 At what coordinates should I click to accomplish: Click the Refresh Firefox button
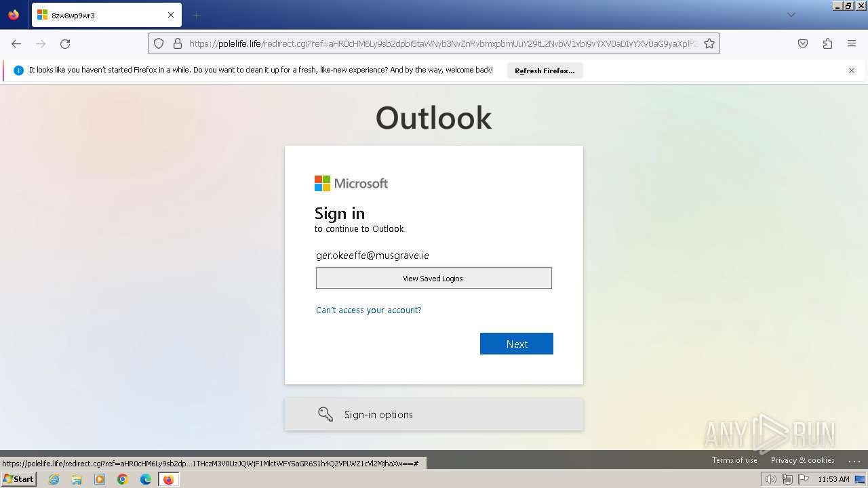(545, 70)
